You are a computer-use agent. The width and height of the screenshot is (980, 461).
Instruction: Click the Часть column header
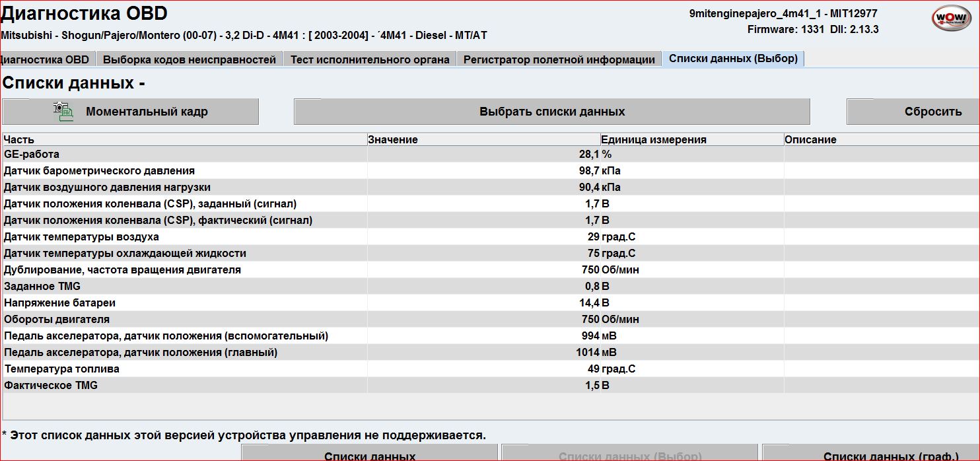coord(19,139)
